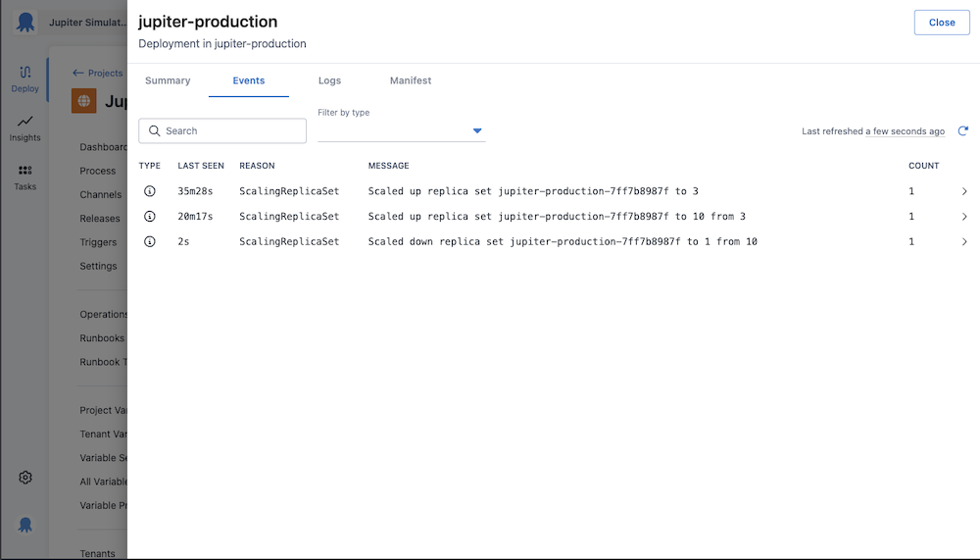Open the user profile octopus avatar

(25, 525)
